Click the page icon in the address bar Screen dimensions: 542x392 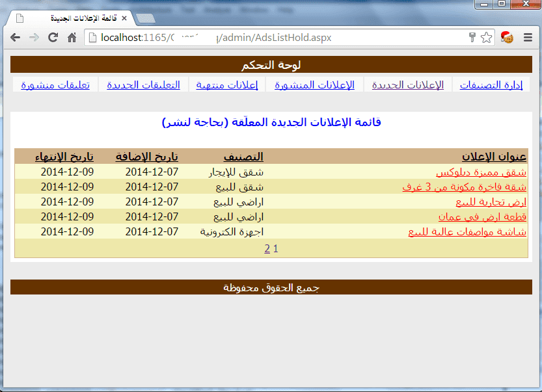point(92,37)
